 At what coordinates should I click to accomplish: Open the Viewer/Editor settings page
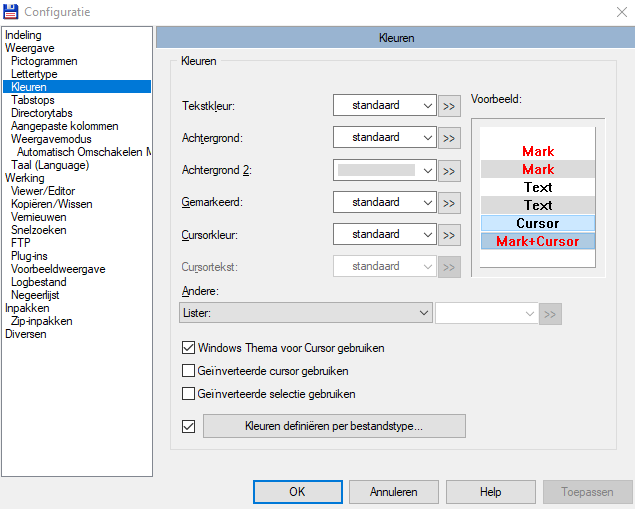click(x=43, y=191)
